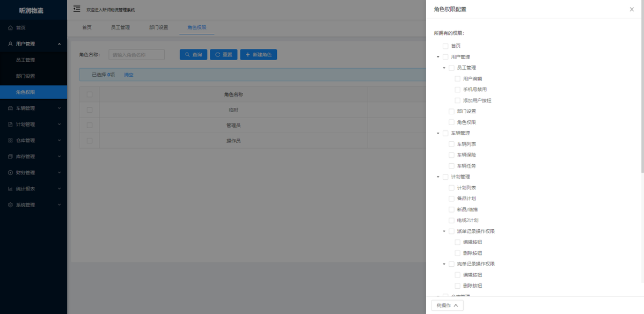Collapse the 派单记录操作权限 node arrow
This screenshot has width=644, height=314.
[444, 231]
